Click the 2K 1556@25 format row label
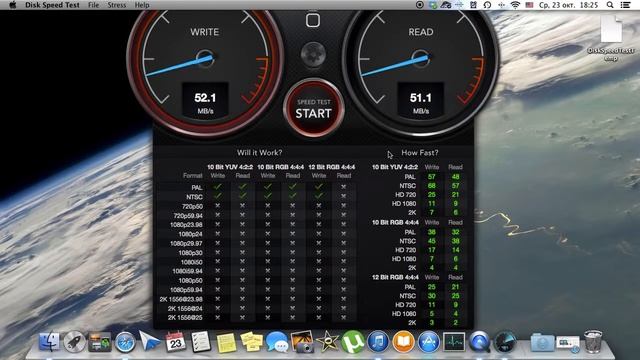This screenshot has height=360, width=640. [184, 318]
